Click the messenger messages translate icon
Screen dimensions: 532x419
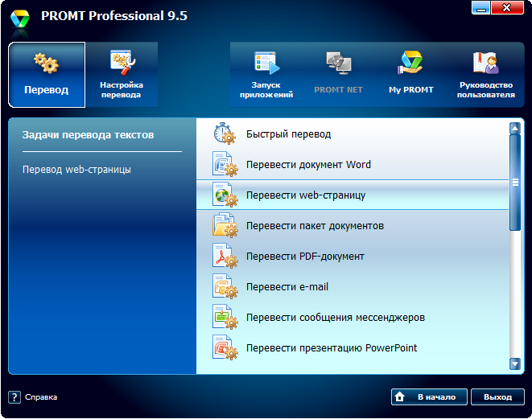[225, 317]
